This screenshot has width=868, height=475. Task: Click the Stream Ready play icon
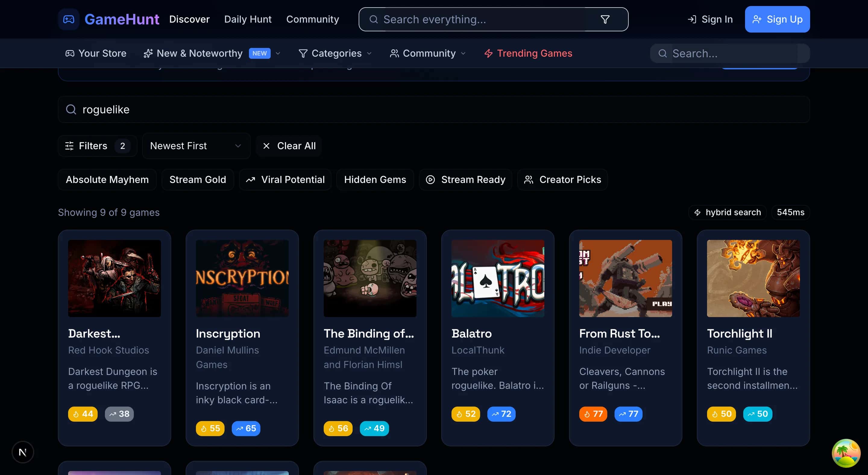(x=430, y=180)
